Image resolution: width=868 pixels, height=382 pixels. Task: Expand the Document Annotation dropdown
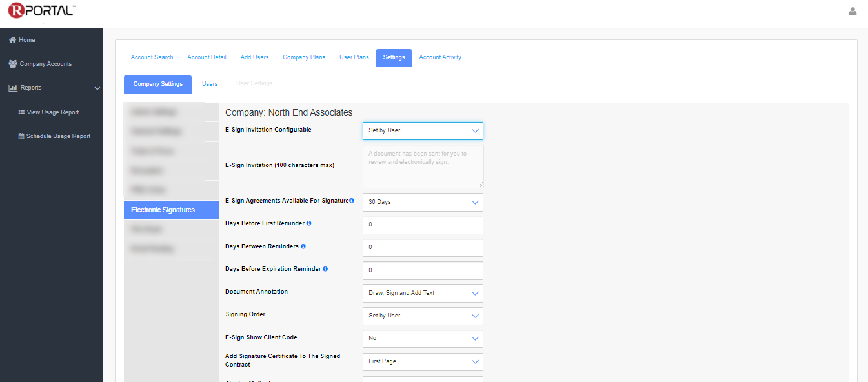[423, 293]
